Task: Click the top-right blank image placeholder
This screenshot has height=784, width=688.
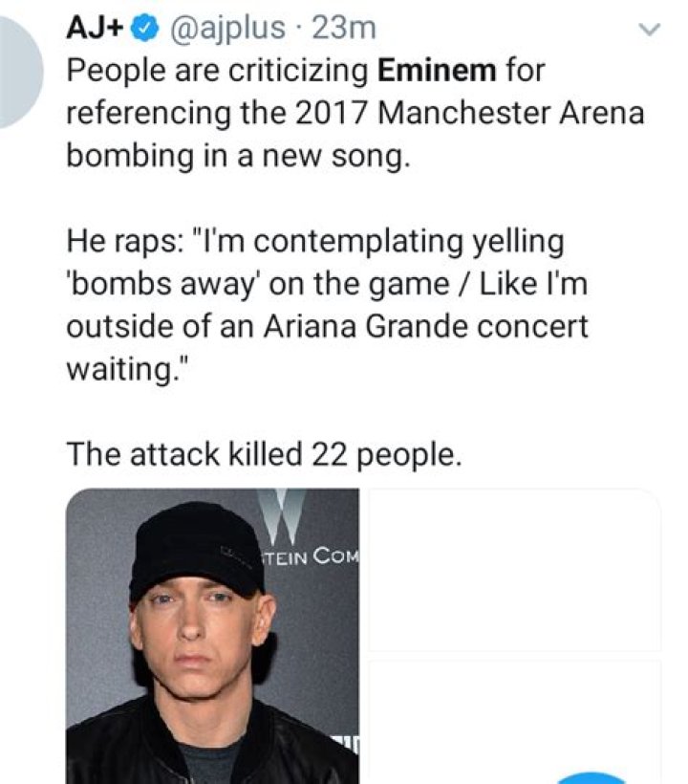Action: click(x=514, y=571)
